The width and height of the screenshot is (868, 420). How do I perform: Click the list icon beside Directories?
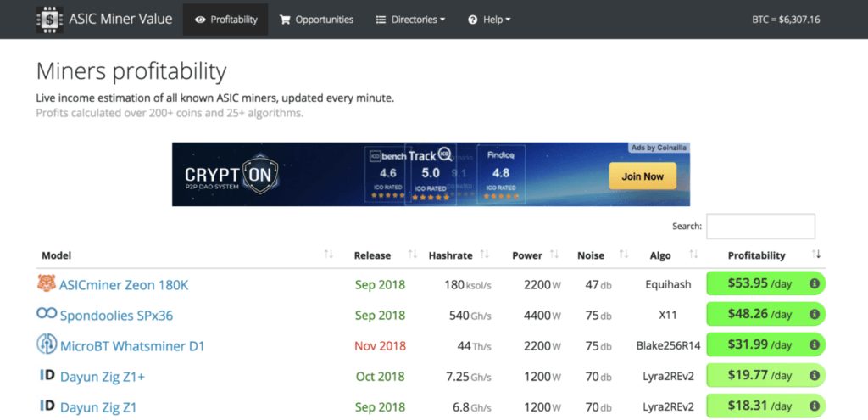pos(381,20)
